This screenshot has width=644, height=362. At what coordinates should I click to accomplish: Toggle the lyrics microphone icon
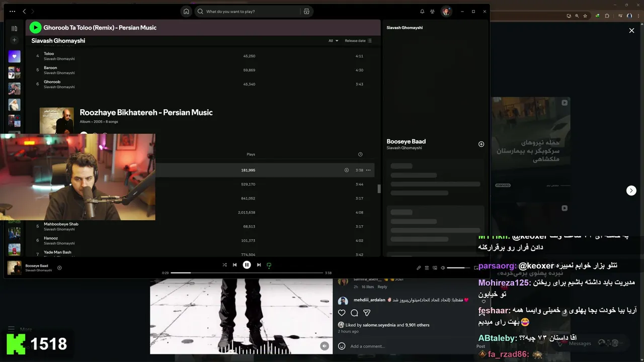(419, 268)
